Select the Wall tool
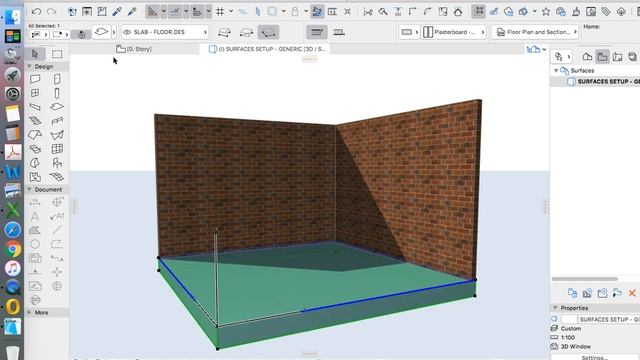 pos(35,78)
